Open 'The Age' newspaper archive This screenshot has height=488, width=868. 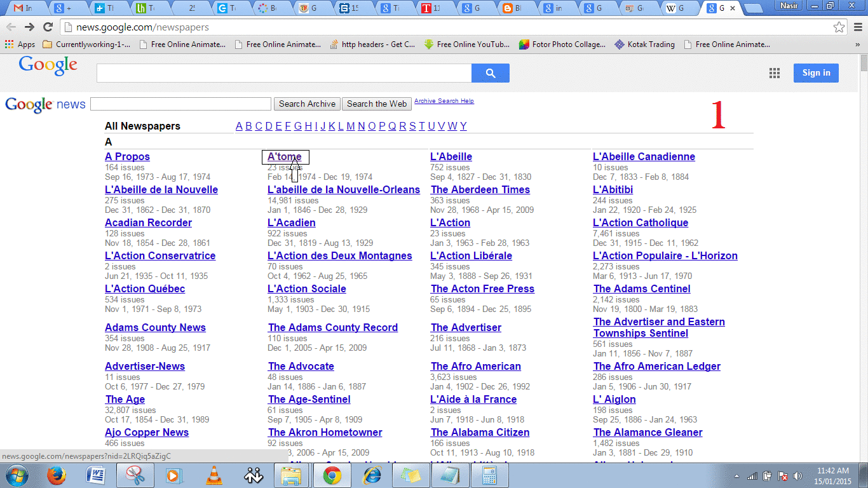(125, 399)
